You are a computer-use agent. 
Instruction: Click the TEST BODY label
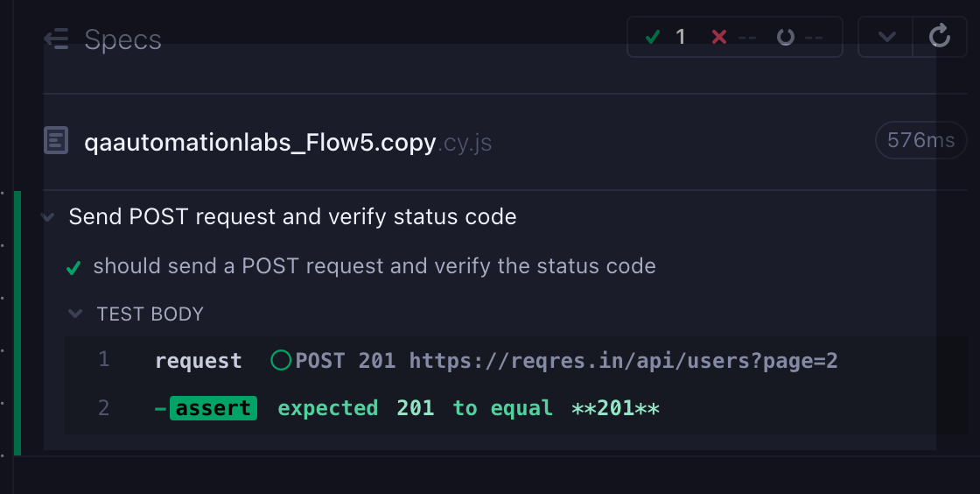(x=150, y=314)
